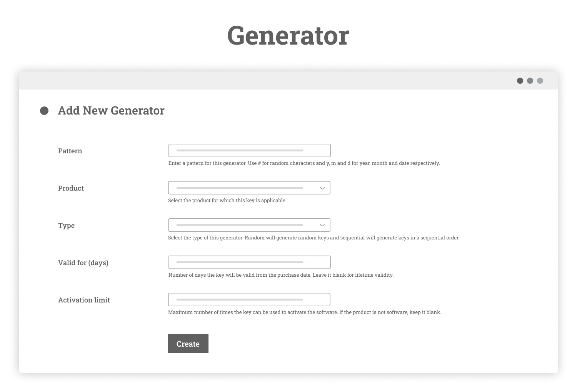
Task: Click the lightest gray window dot
Action: point(540,81)
